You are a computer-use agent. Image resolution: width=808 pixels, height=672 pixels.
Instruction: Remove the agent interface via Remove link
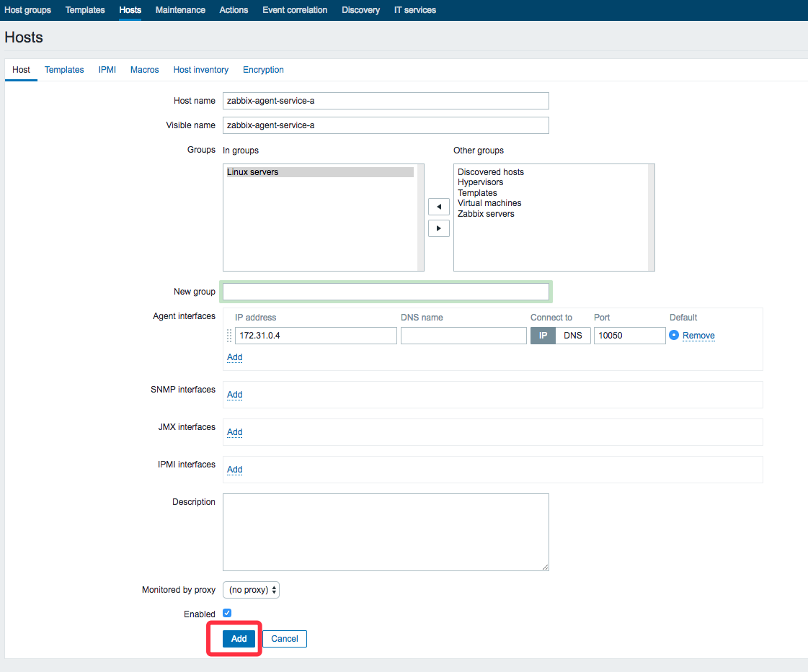(698, 336)
